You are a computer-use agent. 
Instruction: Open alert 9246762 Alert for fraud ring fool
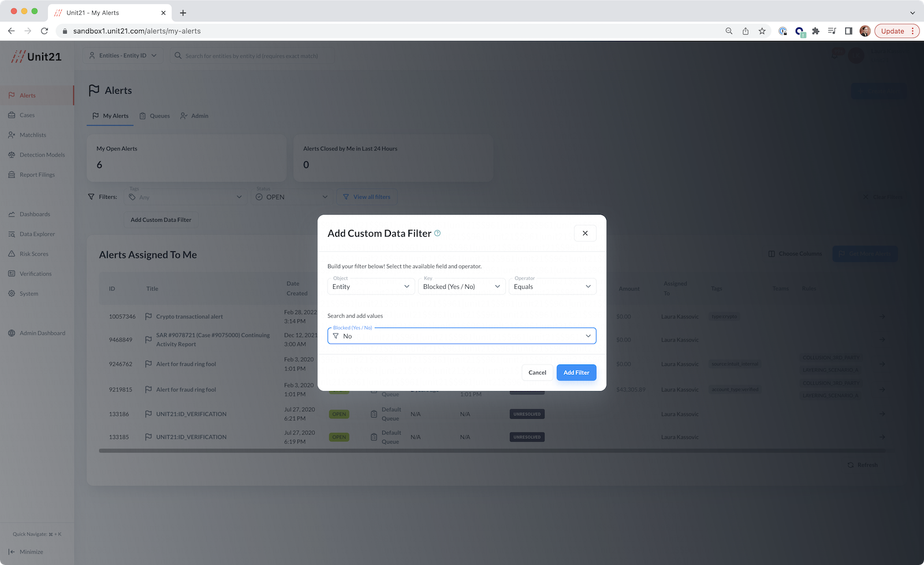point(186,364)
